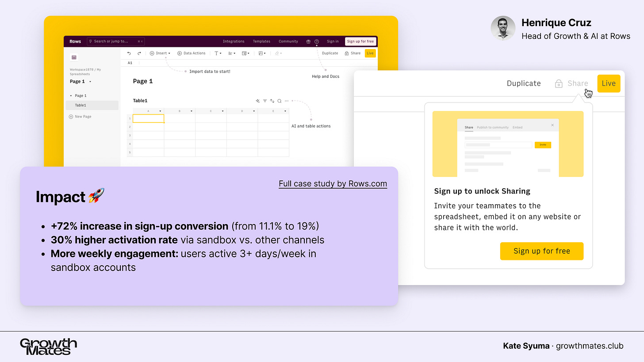Click Henrique Cruz profile photo

coord(503,28)
